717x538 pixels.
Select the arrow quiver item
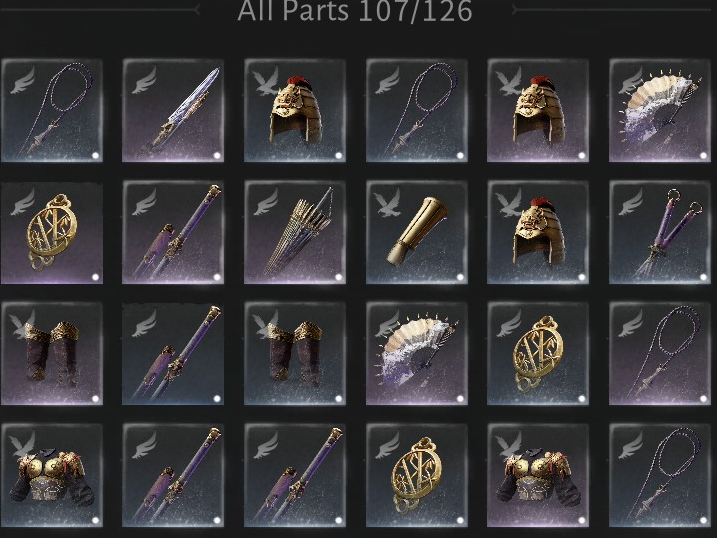pos(295,232)
